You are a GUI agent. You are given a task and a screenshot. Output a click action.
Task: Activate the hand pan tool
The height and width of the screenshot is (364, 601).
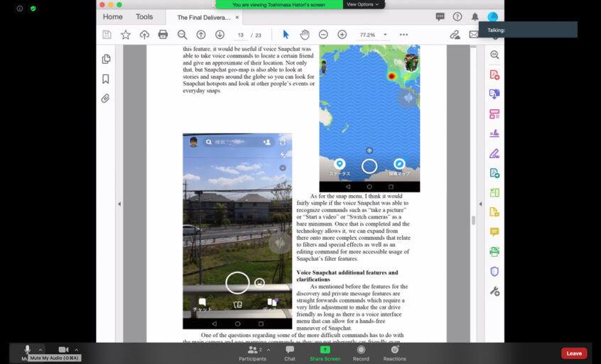coord(305,35)
